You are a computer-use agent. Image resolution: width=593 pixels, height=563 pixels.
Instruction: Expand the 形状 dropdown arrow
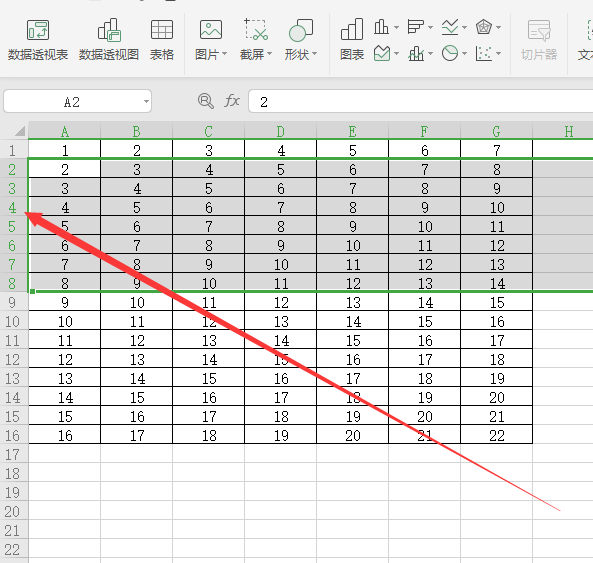[x=315, y=54]
